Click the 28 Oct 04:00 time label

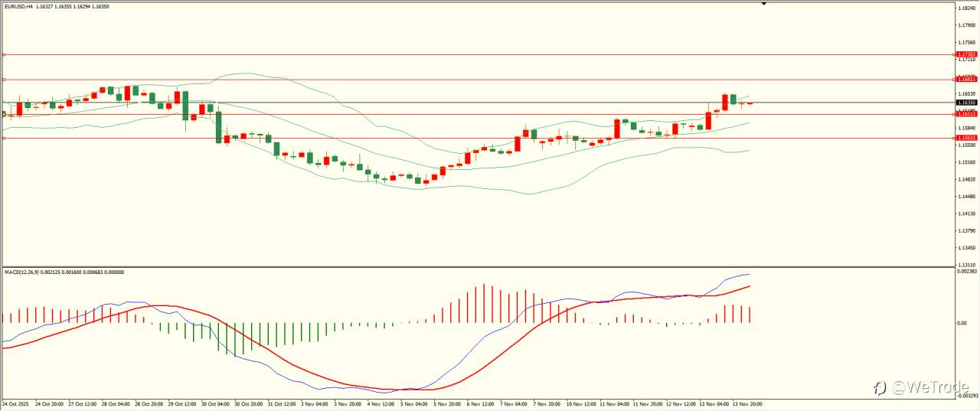116,403
